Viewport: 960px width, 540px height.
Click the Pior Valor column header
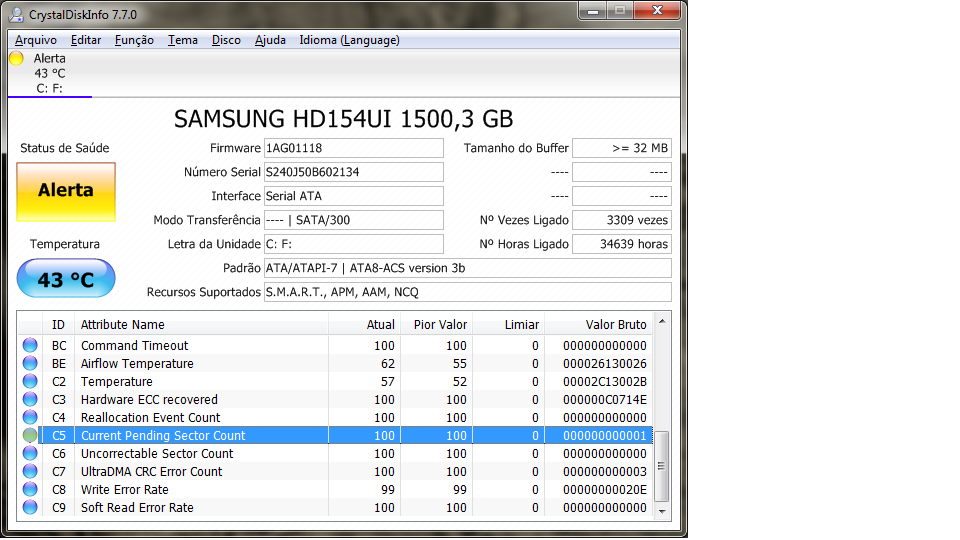[437, 324]
